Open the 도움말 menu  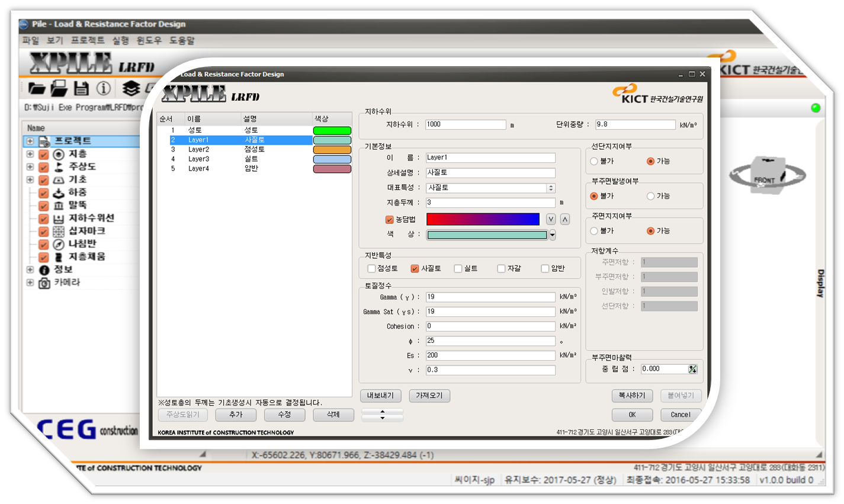(x=182, y=40)
